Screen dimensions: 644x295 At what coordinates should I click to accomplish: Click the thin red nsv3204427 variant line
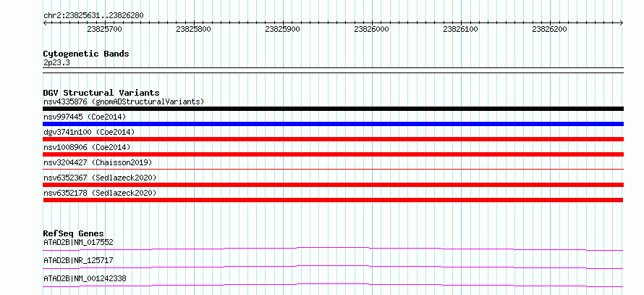333,169
